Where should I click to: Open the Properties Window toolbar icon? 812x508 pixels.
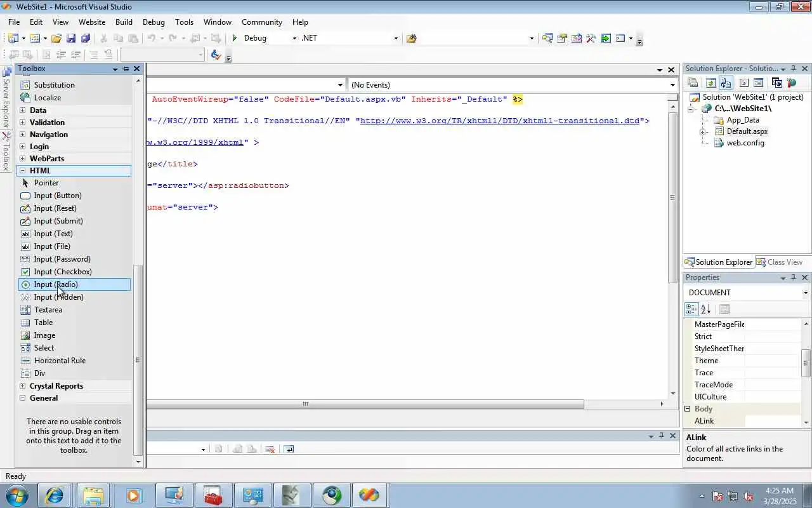pos(562,38)
